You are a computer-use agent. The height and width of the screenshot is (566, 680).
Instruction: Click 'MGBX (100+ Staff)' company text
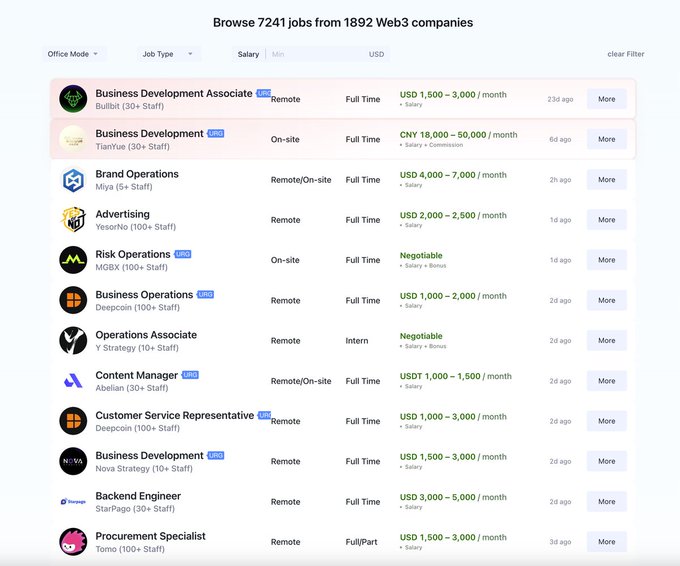131,267
